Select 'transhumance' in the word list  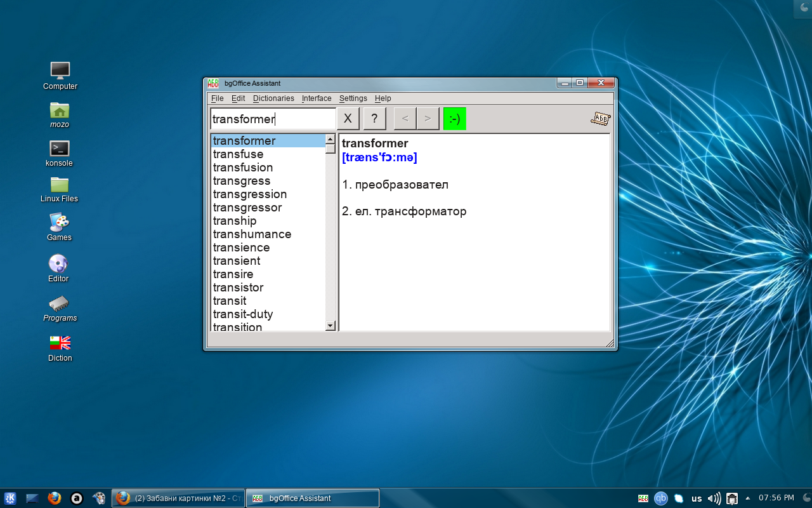click(268, 234)
